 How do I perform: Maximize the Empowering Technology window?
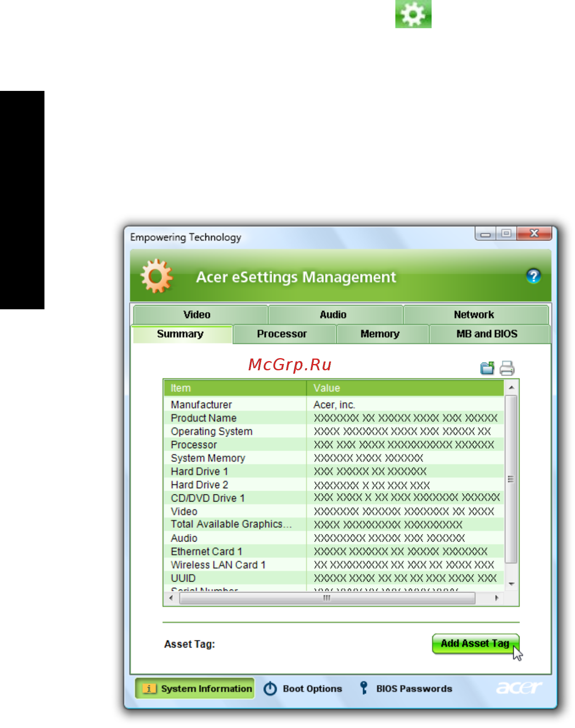[506, 234]
